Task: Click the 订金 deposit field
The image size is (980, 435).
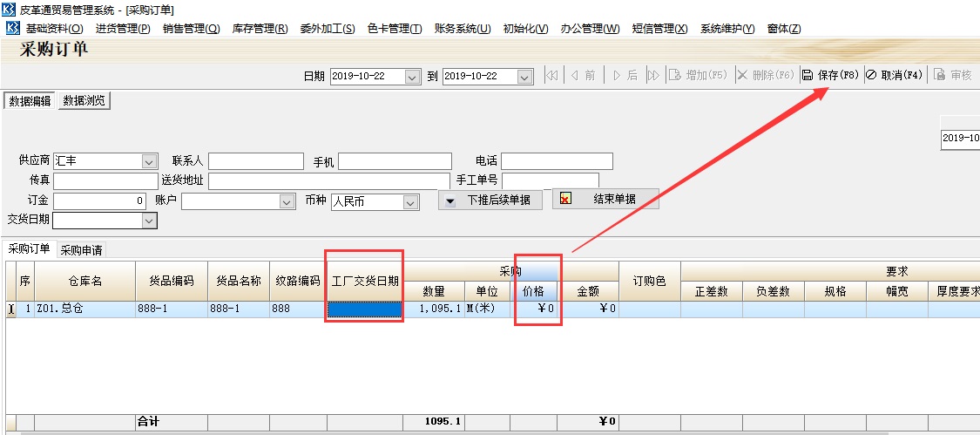Action: pyautogui.click(x=100, y=201)
